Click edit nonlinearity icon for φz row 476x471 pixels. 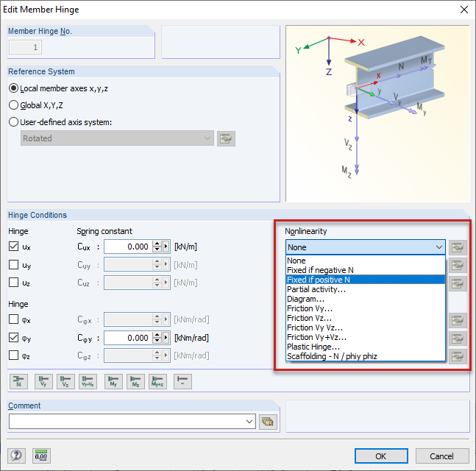tap(458, 356)
